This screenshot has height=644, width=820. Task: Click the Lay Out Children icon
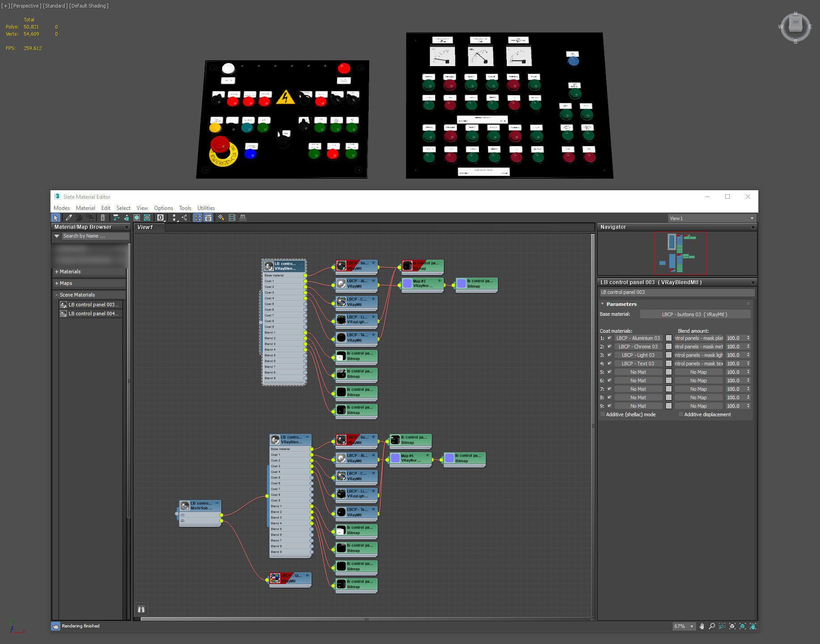[x=185, y=217]
